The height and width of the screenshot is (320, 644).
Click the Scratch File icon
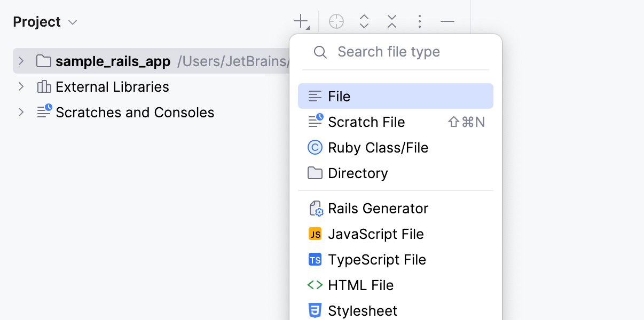[315, 122]
